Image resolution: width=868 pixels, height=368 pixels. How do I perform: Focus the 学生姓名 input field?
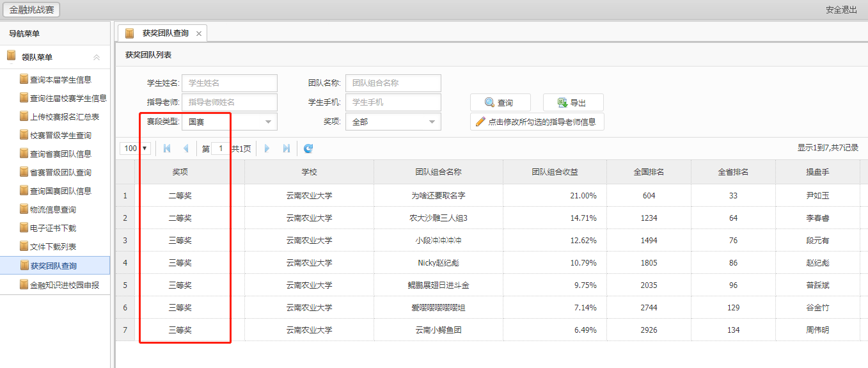(229, 83)
